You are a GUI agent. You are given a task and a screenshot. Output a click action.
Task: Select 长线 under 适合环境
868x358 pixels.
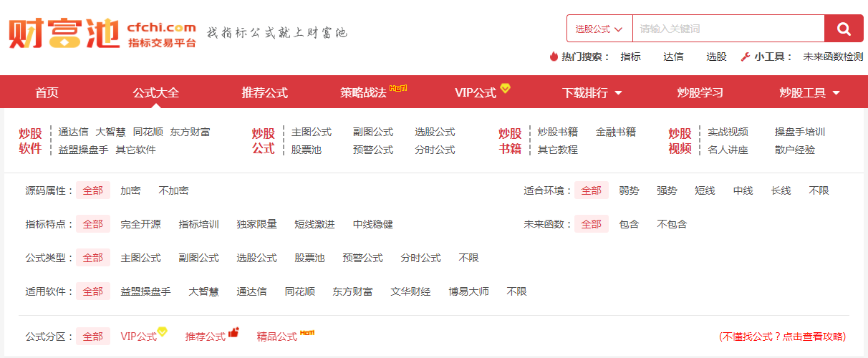click(x=781, y=190)
